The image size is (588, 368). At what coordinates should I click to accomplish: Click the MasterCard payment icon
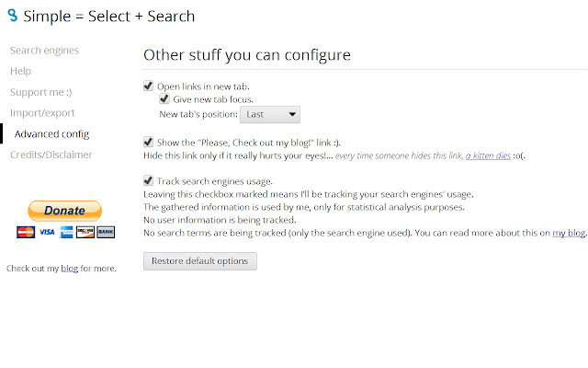point(25,232)
